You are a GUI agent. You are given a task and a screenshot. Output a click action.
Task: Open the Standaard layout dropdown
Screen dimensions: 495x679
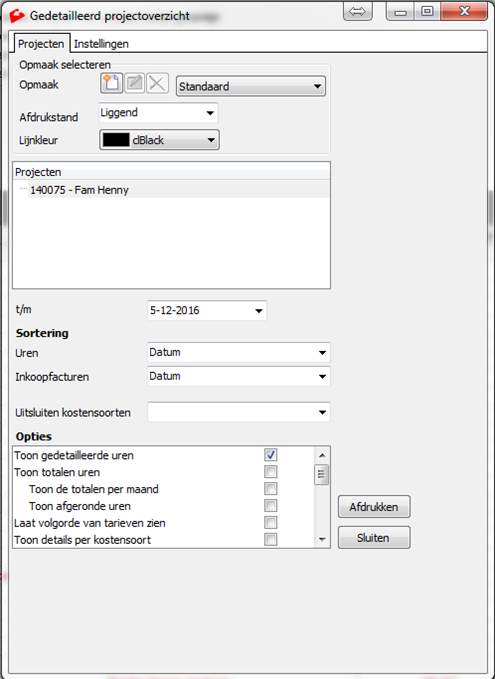(251, 86)
